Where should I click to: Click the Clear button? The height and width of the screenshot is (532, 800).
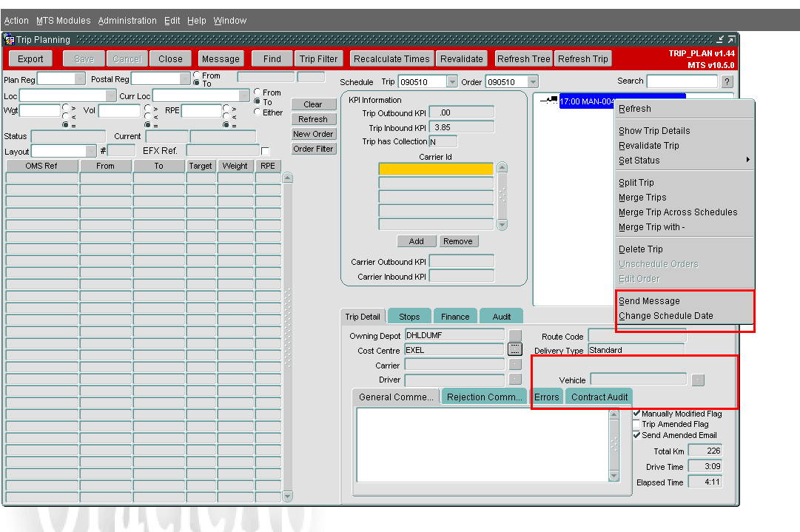click(x=313, y=104)
